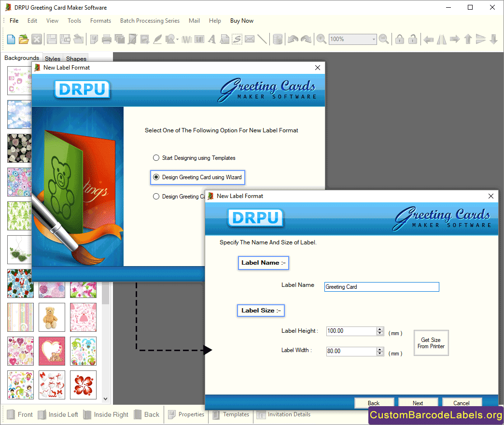Image resolution: width=504 pixels, height=425 pixels.
Task: Click the open padlock unlock icon
Action: click(x=412, y=39)
